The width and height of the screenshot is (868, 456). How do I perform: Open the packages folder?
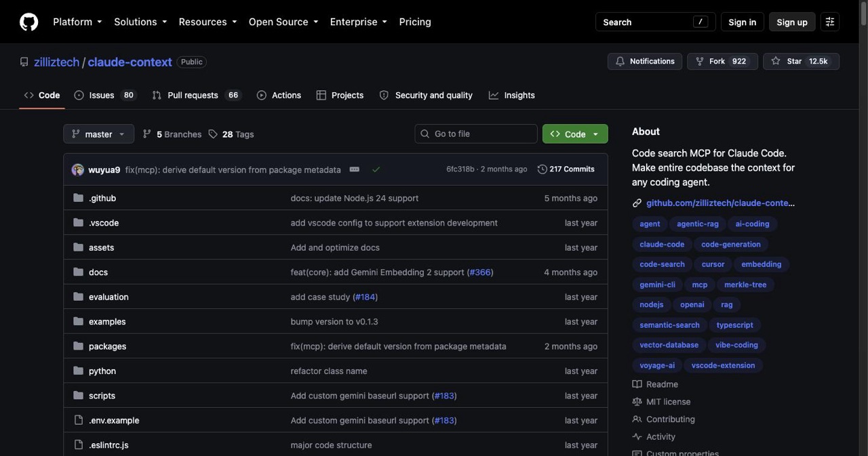coord(107,346)
